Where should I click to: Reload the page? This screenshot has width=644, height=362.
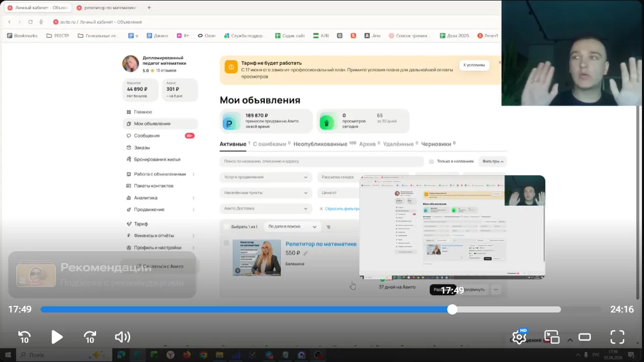(30, 22)
